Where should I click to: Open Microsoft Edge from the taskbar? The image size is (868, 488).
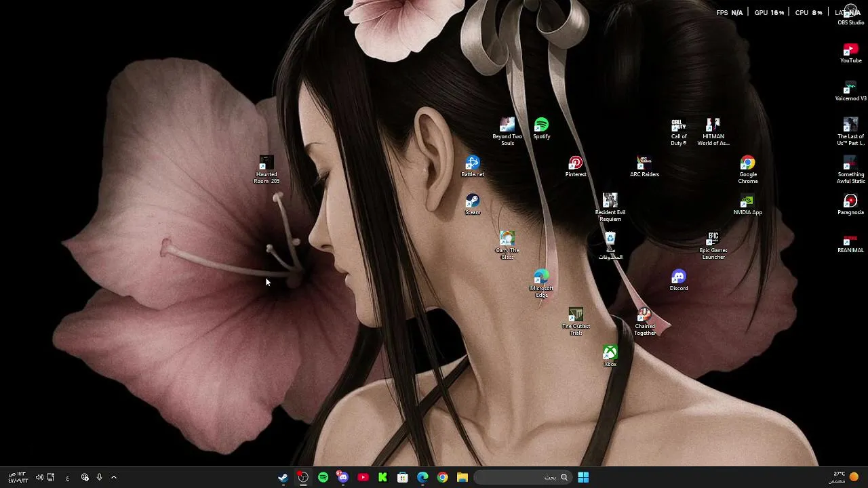(x=422, y=477)
